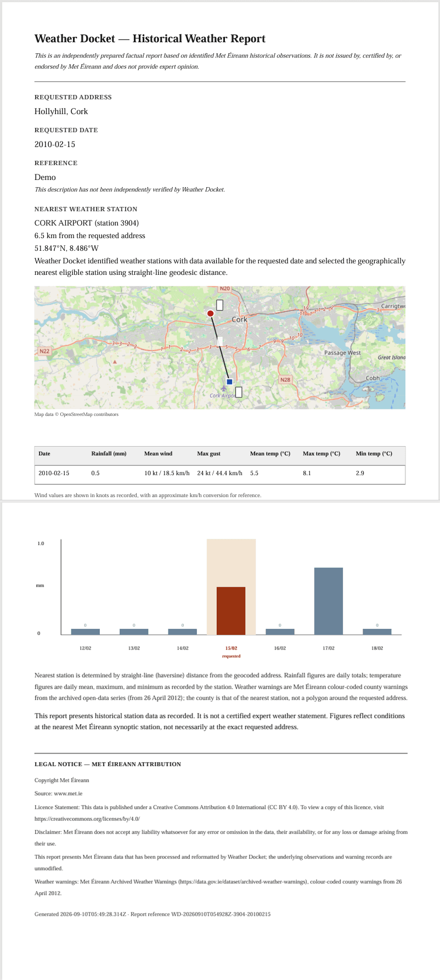Click the address value Hollyhill, Cork

click(x=61, y=111)
